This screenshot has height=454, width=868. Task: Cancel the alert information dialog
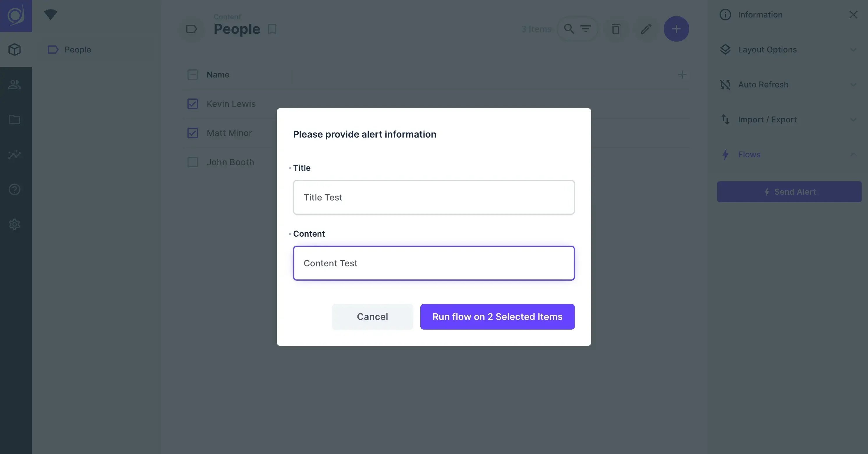tap(372, 316)
